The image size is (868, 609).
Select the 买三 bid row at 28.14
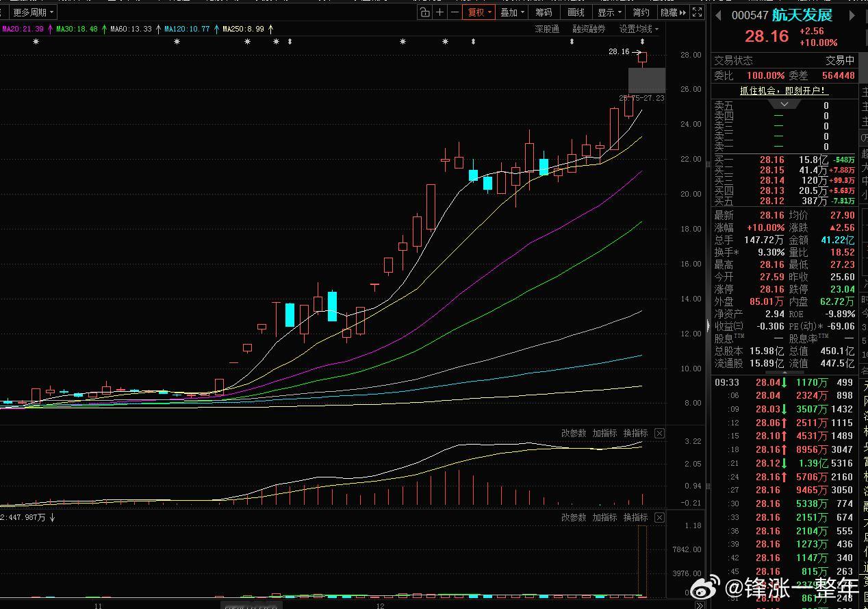[x=784, y=180]
